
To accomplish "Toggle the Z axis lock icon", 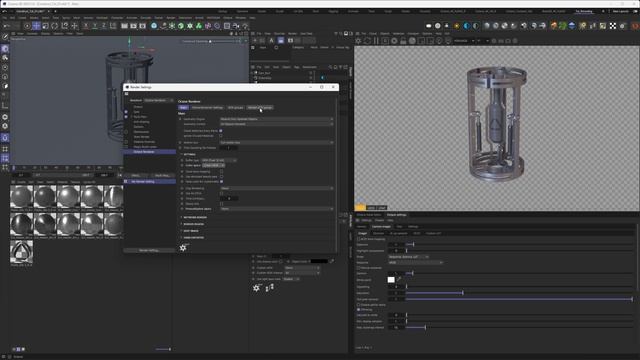I will coord(104,26).
